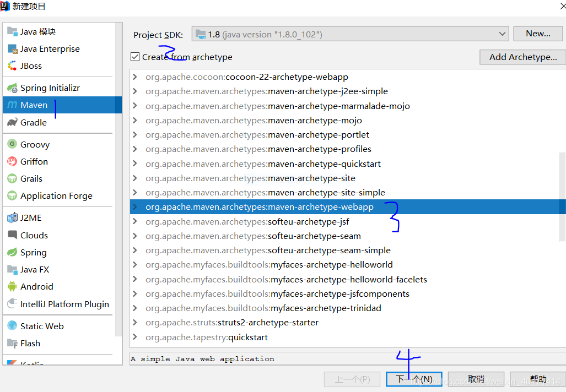Screen dimensions: 566x392
Task: Click the Java module folder icon
Action: [12, 32]
